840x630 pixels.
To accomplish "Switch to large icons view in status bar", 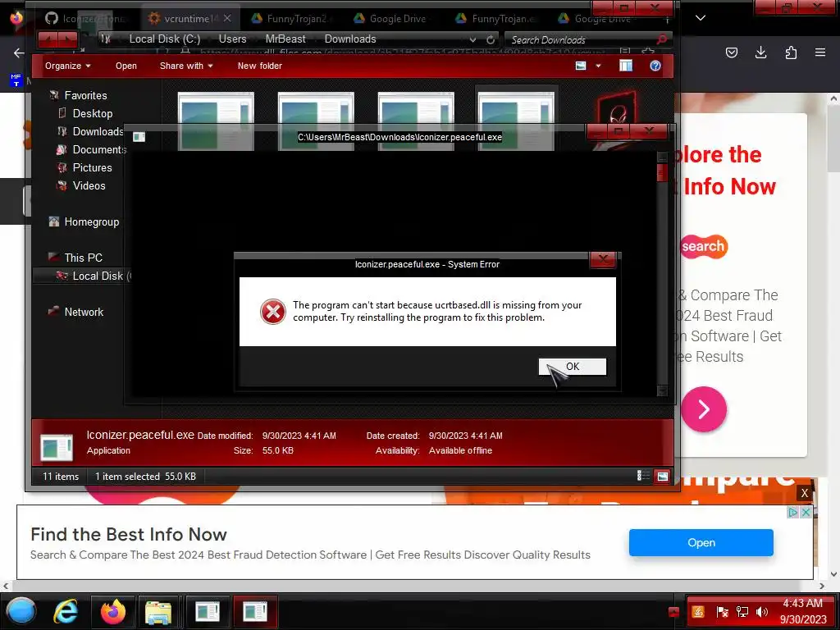I will tap(663, 477).
